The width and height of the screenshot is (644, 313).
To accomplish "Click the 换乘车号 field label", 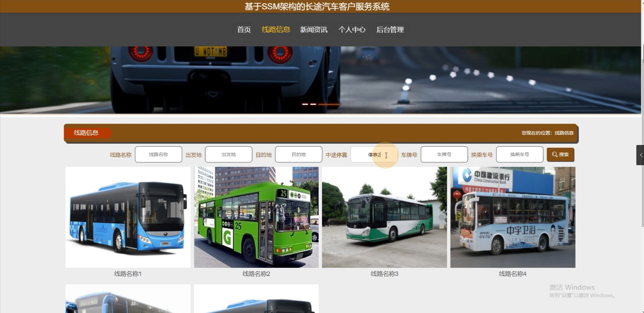I will [482, 155].
